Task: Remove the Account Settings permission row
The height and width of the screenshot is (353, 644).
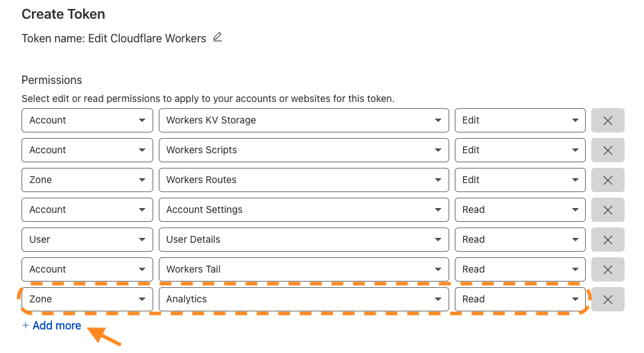Action: point(607,210)
